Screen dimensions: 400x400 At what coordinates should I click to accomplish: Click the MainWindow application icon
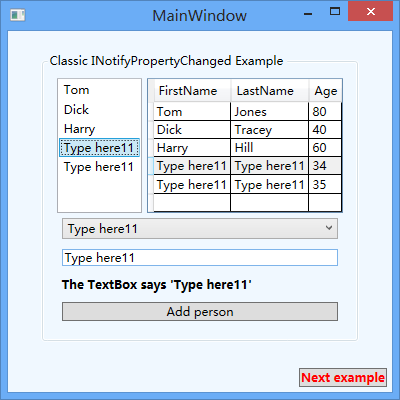coord(18,15)
